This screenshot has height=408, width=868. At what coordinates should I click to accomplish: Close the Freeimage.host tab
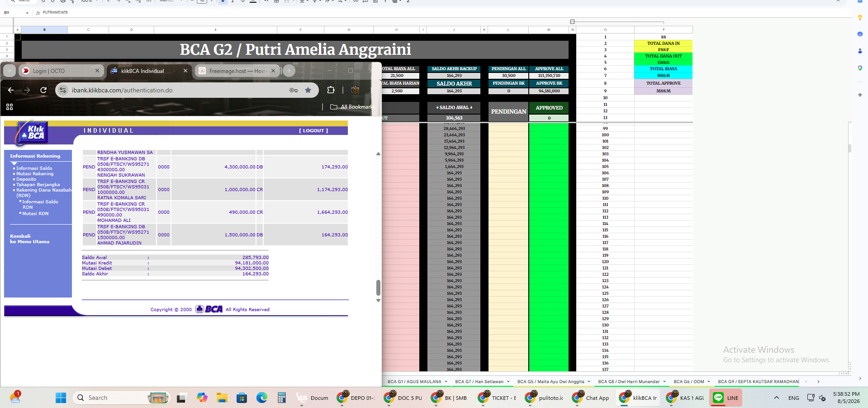pos(273,71)
